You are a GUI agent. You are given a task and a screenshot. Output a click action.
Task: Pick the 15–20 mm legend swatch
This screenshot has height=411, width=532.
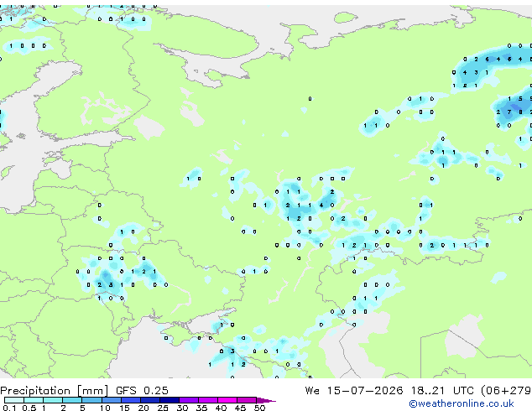(130, 400)
